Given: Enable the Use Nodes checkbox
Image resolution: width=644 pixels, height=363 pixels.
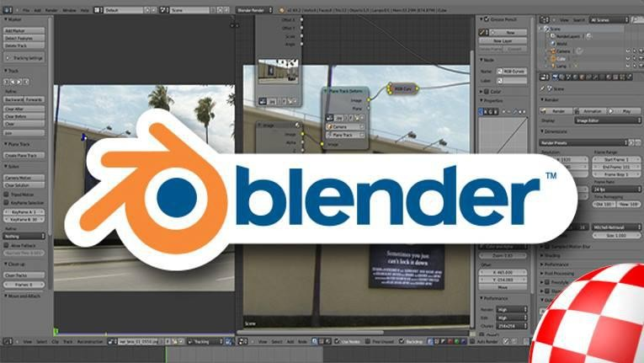Looking at the screenshot, I should coord(334,343).
